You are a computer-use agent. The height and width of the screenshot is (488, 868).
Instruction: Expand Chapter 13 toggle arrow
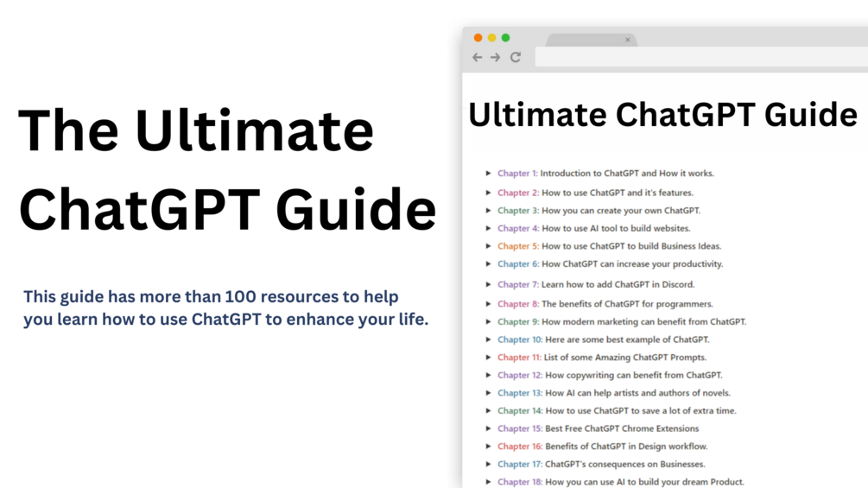[488, 393]
